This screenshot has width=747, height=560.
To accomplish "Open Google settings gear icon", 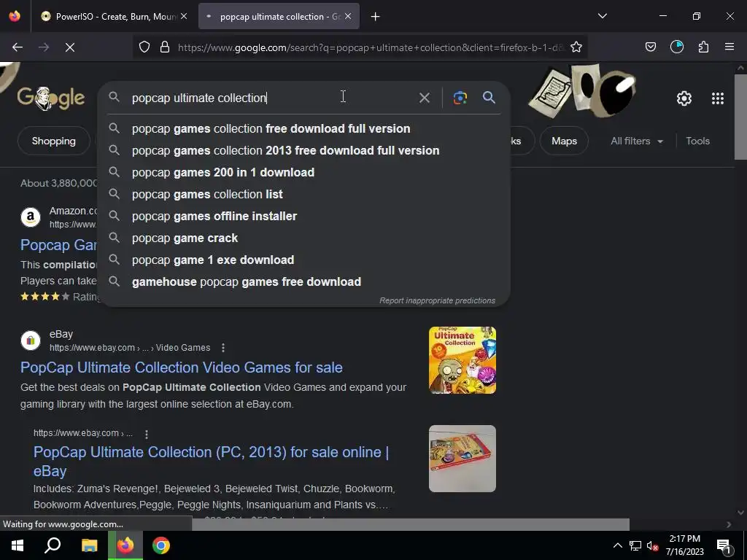I will click(x=684, y=98).
